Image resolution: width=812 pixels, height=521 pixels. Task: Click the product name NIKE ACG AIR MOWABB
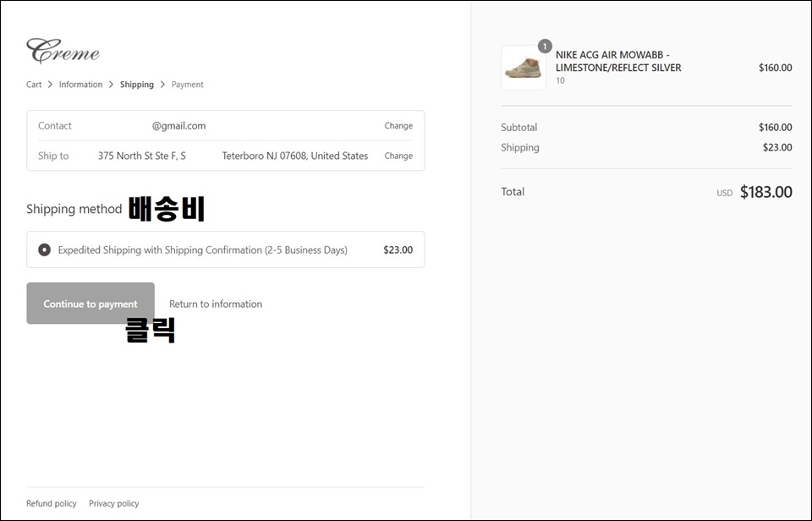point(618,61)
